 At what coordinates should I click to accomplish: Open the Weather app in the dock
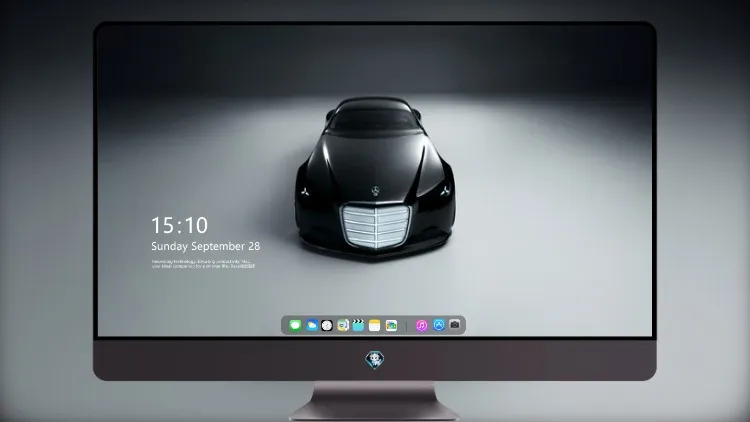click(311, 325)
